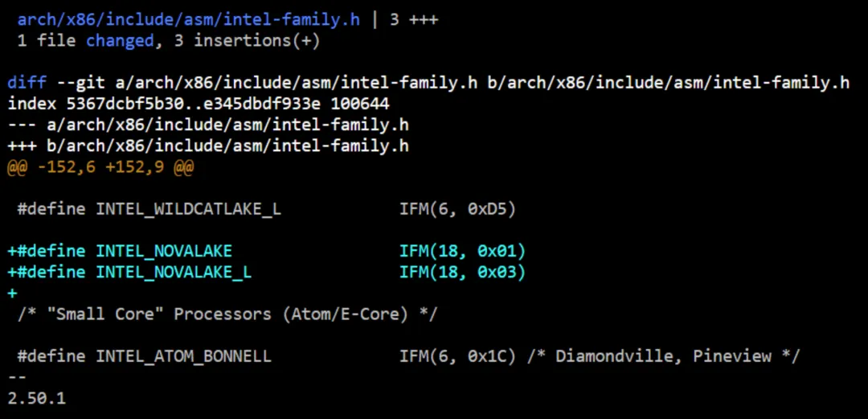Click the git version 2.50.1 text
868x419 pixels.
click(x=36, y=398)
